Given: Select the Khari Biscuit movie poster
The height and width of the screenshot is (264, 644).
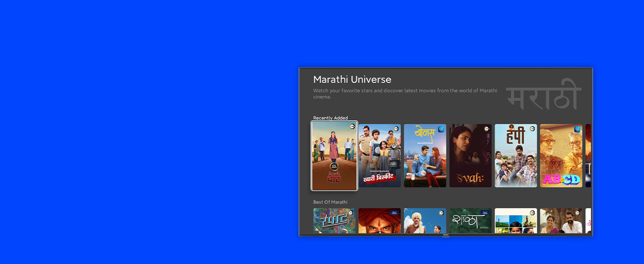Looking at the screenshot, I should point(380,156).
